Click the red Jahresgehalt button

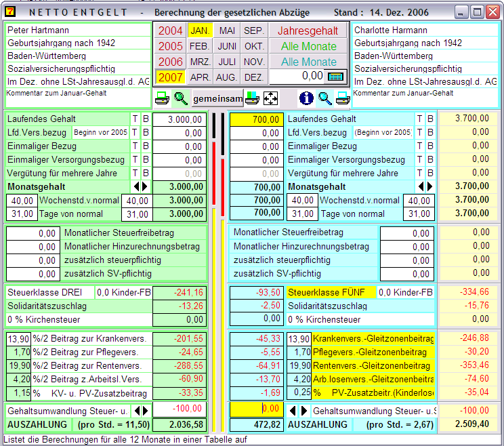[309, 31]
